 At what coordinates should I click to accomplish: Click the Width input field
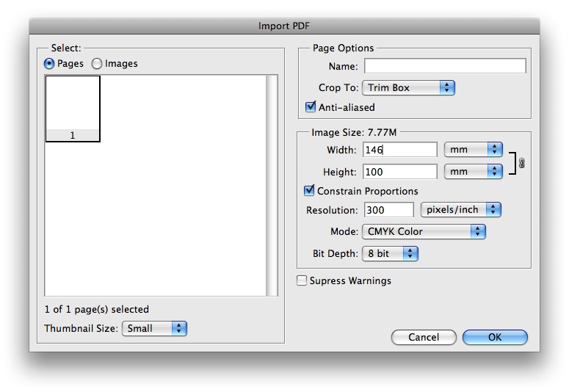pos(400,150)
